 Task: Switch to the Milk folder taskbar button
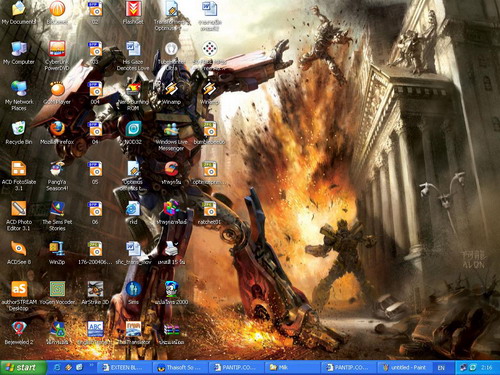(x=293, y=367)
